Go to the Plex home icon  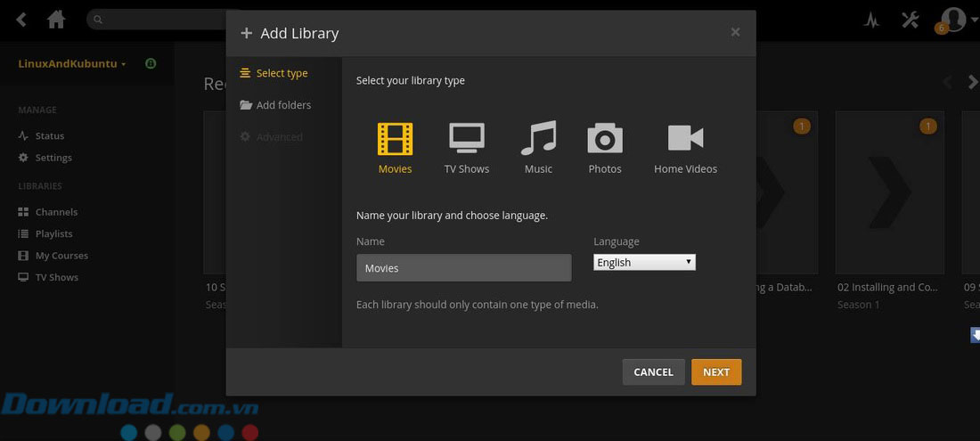pyautogui.click(x=56, y=20)
